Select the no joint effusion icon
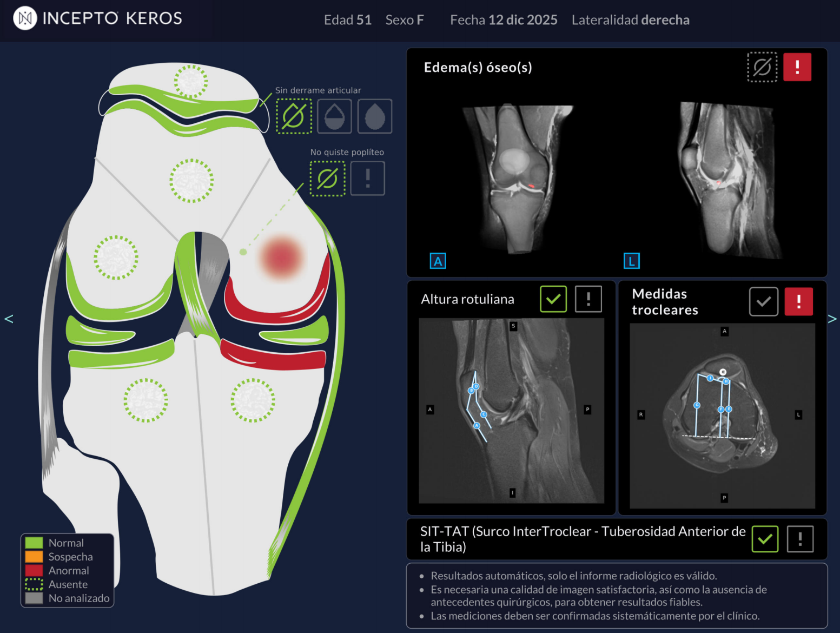 point(294,116)
